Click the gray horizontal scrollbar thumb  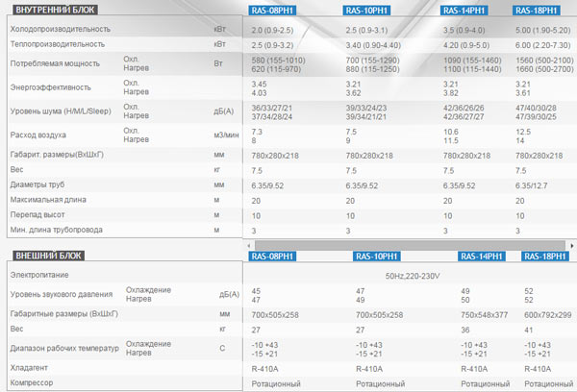click(410, 245)
